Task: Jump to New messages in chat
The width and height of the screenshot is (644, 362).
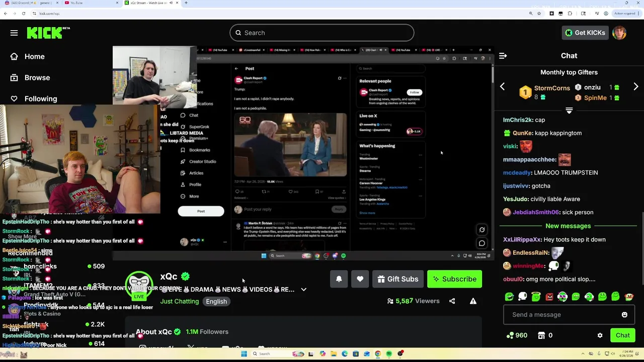Action: [x=568, y=226]
